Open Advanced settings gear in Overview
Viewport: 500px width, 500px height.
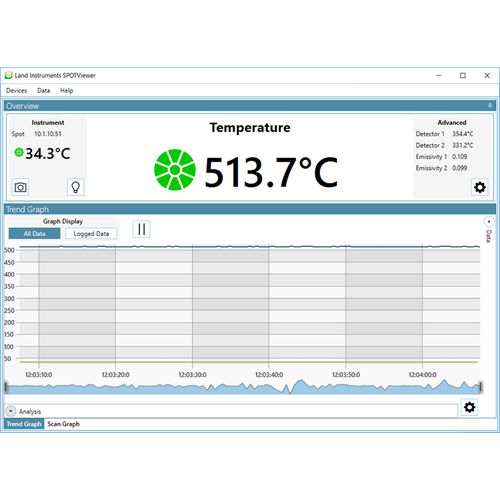[x=480, y=187]
